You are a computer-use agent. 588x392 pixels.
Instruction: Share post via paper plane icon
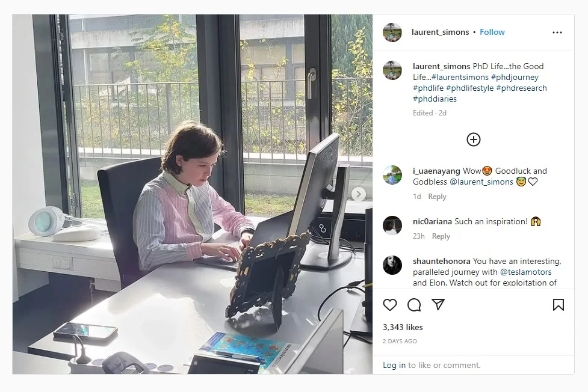point(438,304)
